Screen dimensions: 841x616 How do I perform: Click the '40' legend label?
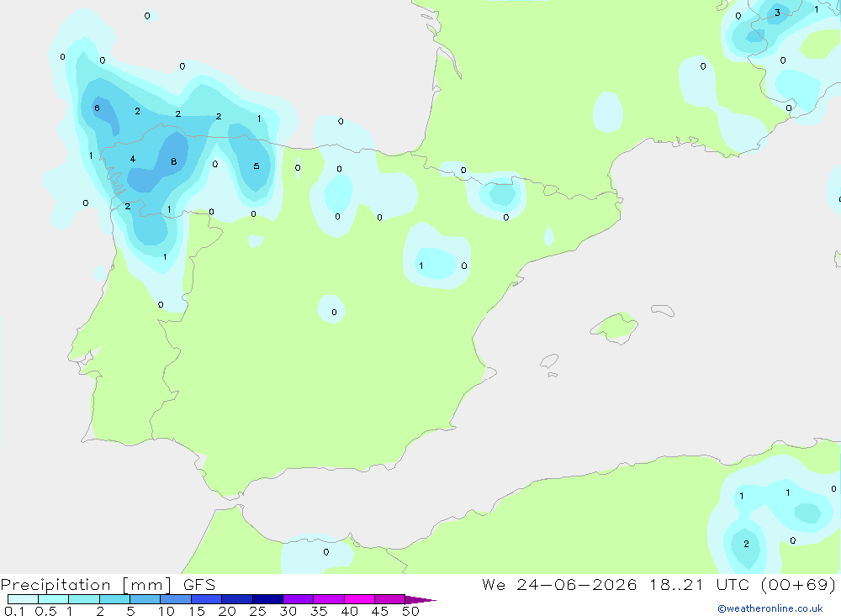click(350, 611)
